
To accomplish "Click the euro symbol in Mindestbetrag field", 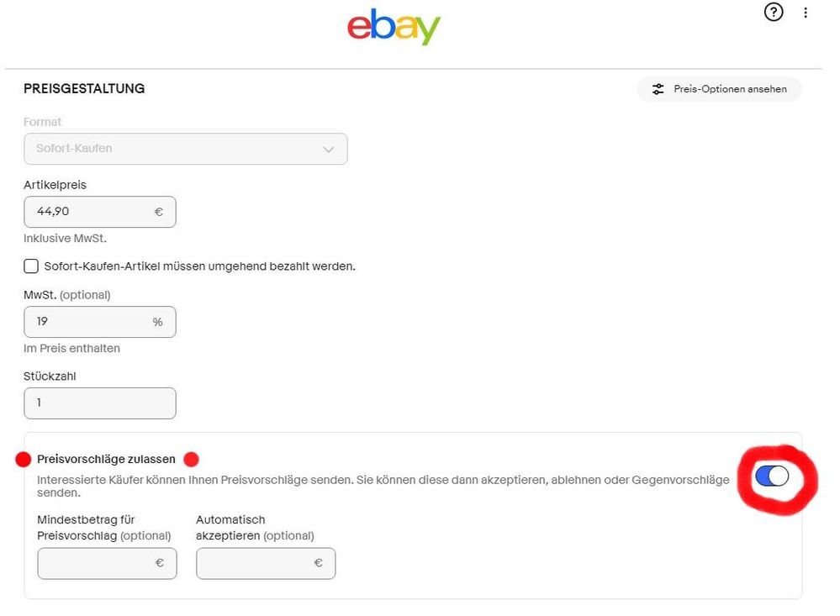I will (x=159, y=563).
